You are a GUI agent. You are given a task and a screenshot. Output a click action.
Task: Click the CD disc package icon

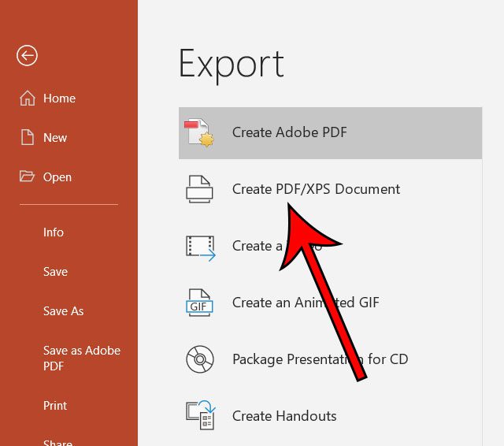tap(199, 359)
